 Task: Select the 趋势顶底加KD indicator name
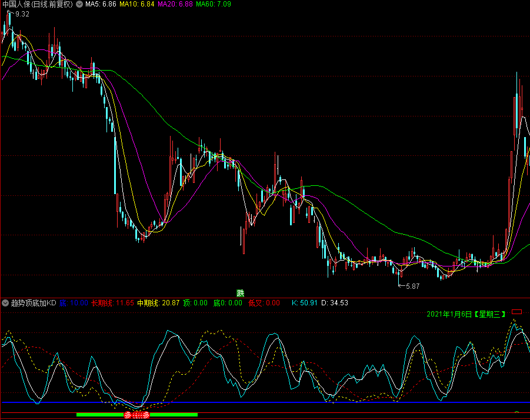point(34,303)
